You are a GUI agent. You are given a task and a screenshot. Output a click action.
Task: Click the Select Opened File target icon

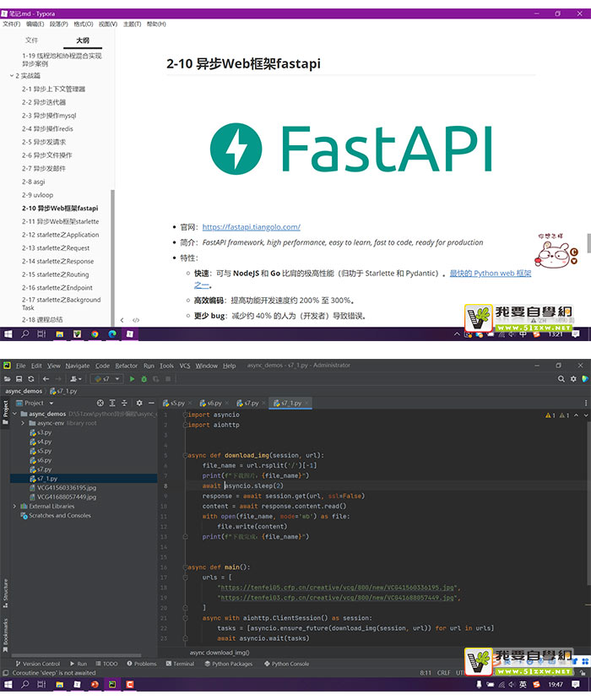(x=100, y=403)
